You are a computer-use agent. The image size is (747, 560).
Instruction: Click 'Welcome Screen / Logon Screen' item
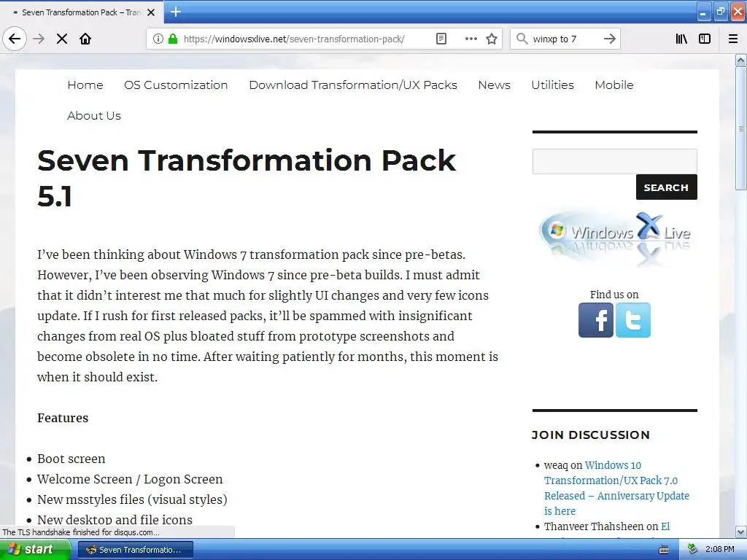130,479
